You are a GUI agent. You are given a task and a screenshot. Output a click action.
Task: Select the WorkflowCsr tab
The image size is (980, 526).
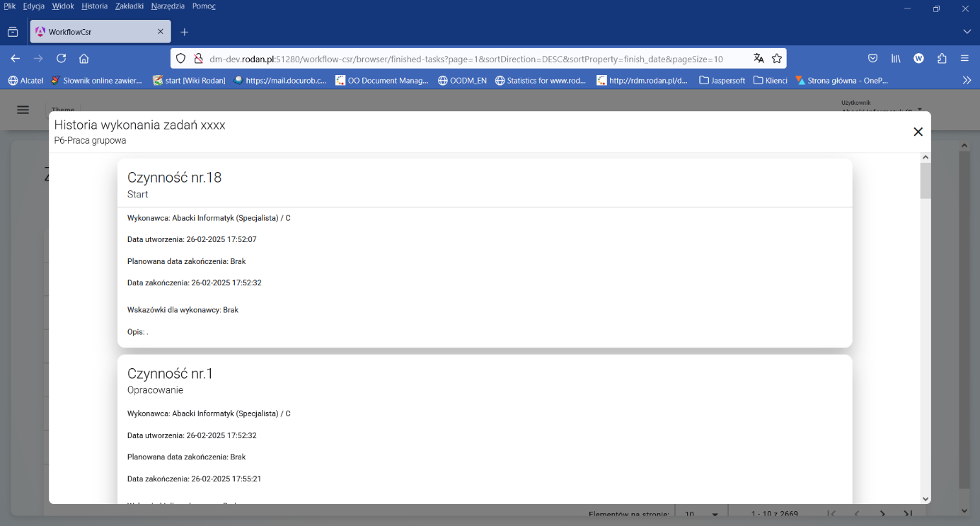pyautogui.click(x=92, y=31)
